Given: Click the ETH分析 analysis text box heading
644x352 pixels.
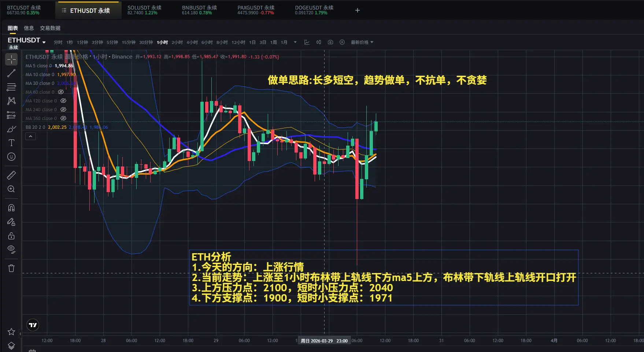Looking at the screenshot, I should [211, 257].
